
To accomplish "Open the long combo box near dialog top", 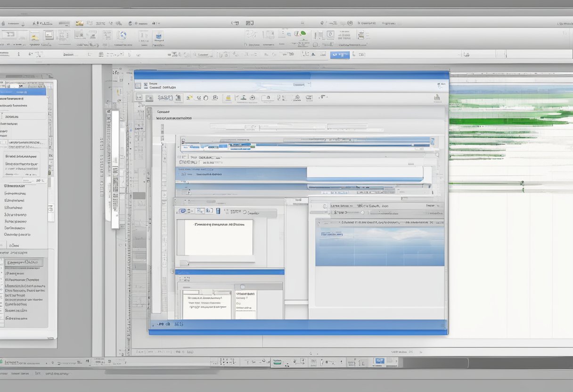I will click(x=268, y=126).
